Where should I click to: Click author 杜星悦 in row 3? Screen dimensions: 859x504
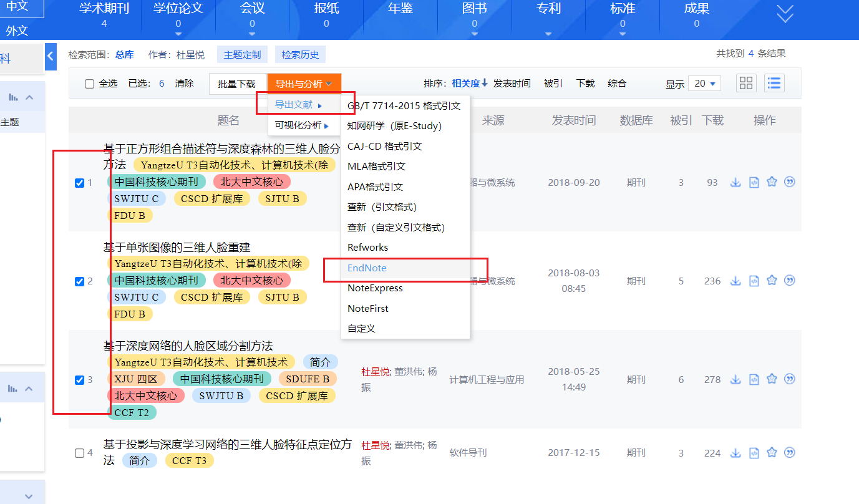pyautogui.click(x=376, y=372)
